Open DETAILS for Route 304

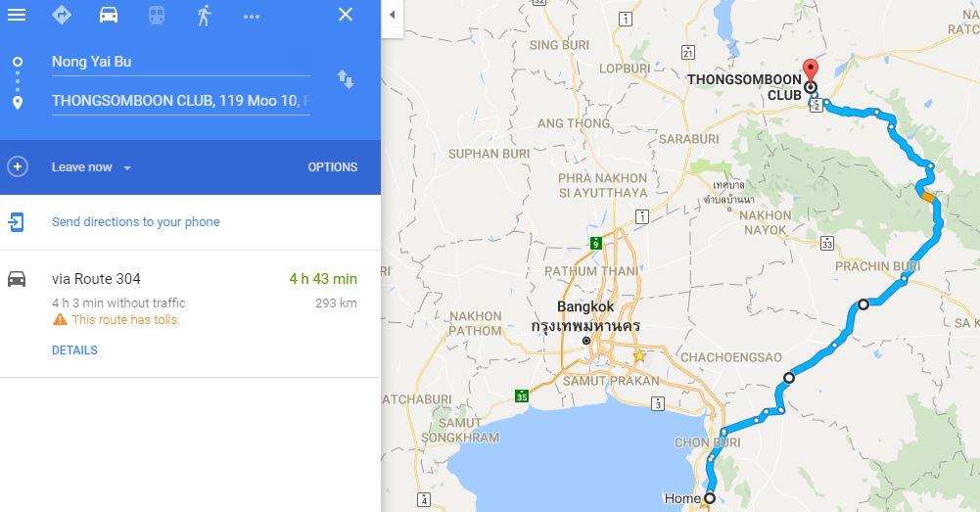pyautogui.click(x=74, y=350)
